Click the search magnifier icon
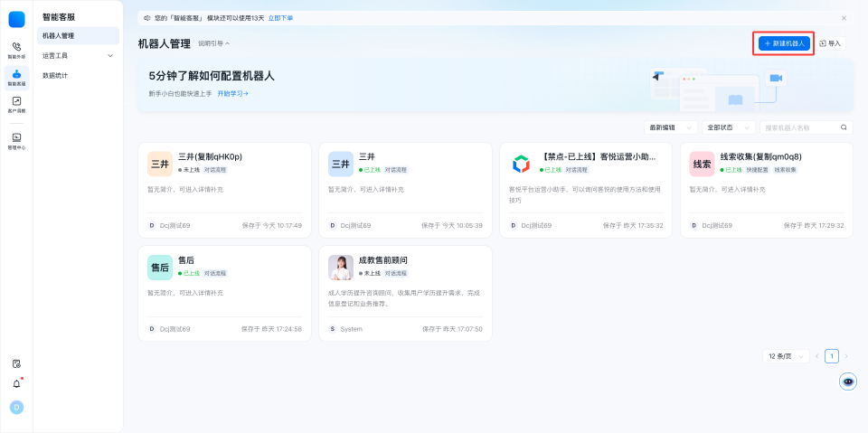The height and width of the screenshot is (433, 868). tap(844, 127)
